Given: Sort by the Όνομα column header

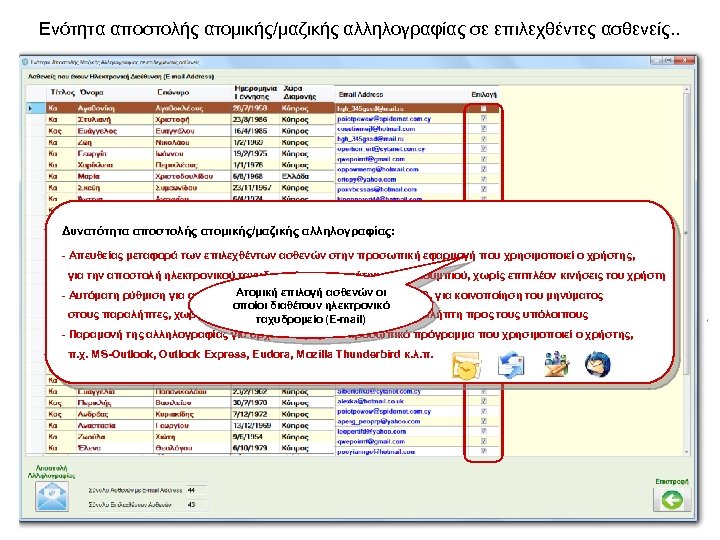Looking at the screenshot, I should pyautogui.click(x=92, y=92).
